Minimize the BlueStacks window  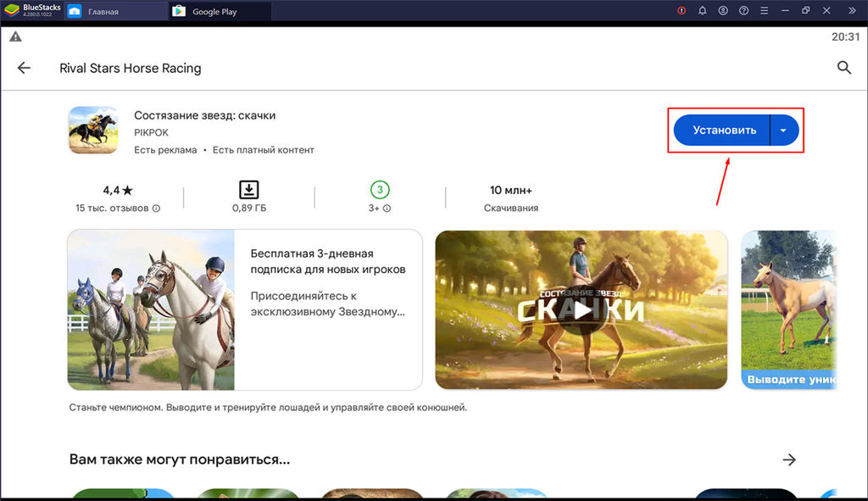pyautogui.click(x=785, y=10)
